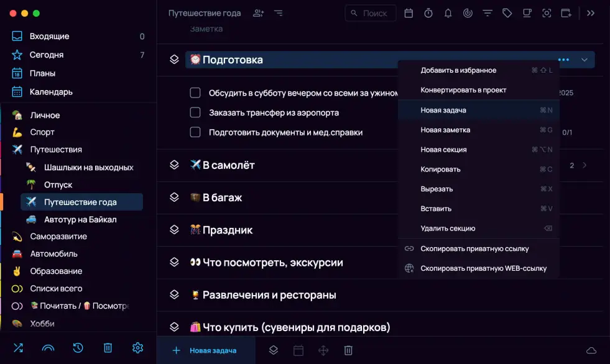Screen dimensions: 610x364
Task: Expand the "В самолёт" section arrow
Action: coord(585,165)
